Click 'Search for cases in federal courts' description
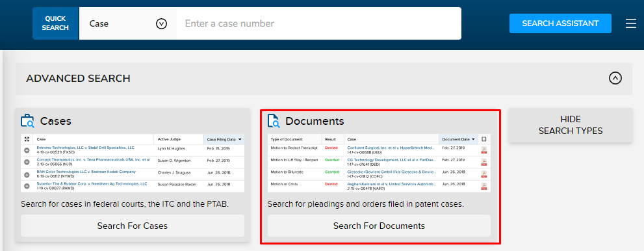644x251 pixels. [125, 204]
